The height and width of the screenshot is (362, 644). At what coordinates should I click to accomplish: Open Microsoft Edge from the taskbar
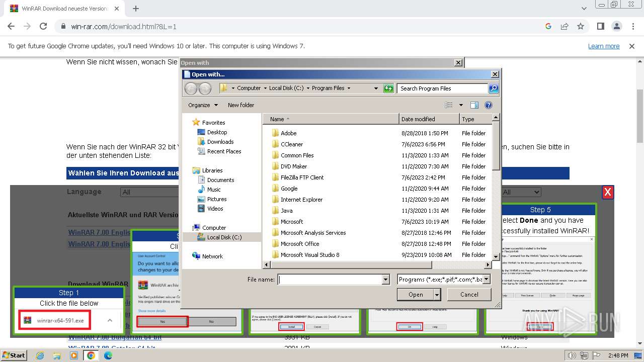pyautogui.click(x=108, y=355)
